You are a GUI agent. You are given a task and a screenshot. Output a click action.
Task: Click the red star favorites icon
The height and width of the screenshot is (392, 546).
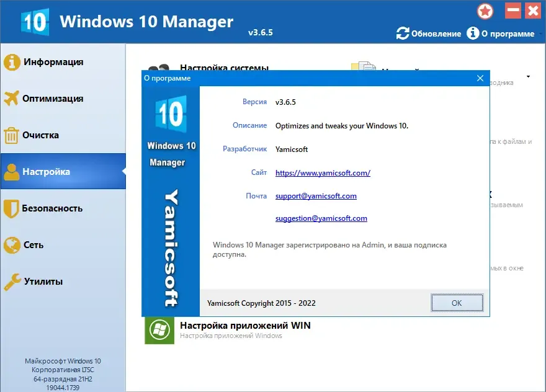485,12
